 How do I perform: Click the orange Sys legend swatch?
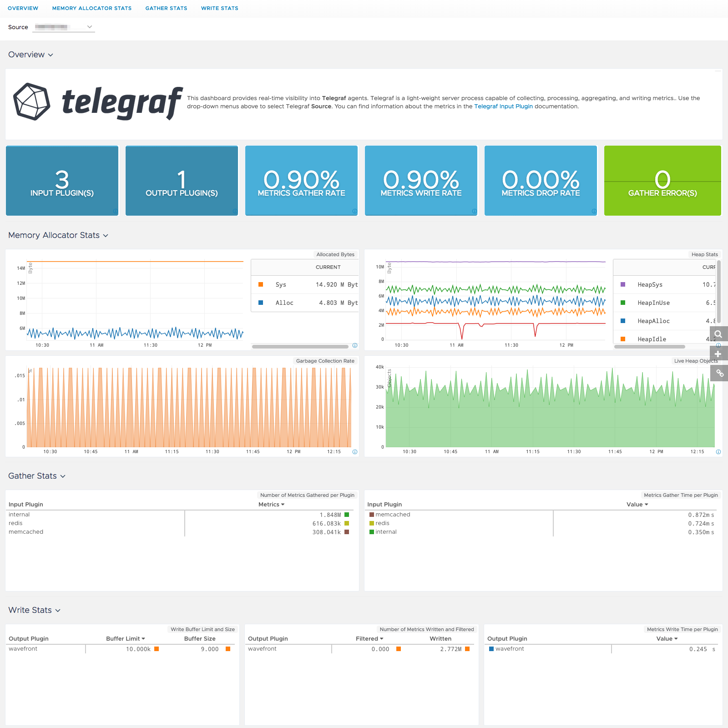coord(261,284)
